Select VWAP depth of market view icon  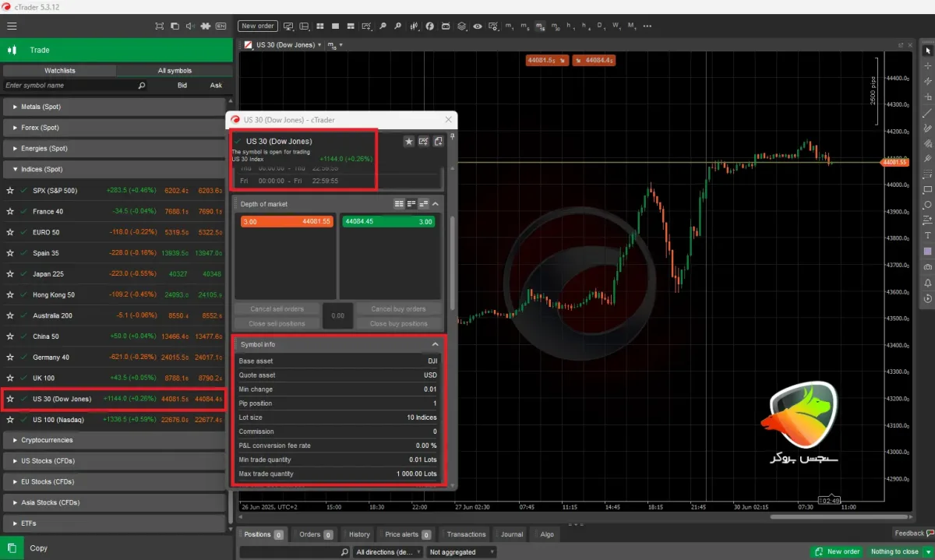tap(424, 204)
